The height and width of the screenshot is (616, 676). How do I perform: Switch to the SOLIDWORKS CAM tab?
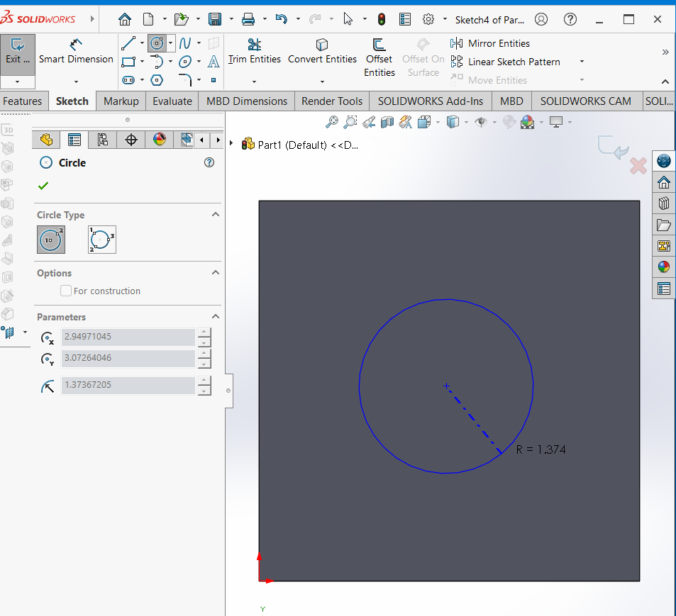coord(585,101)
